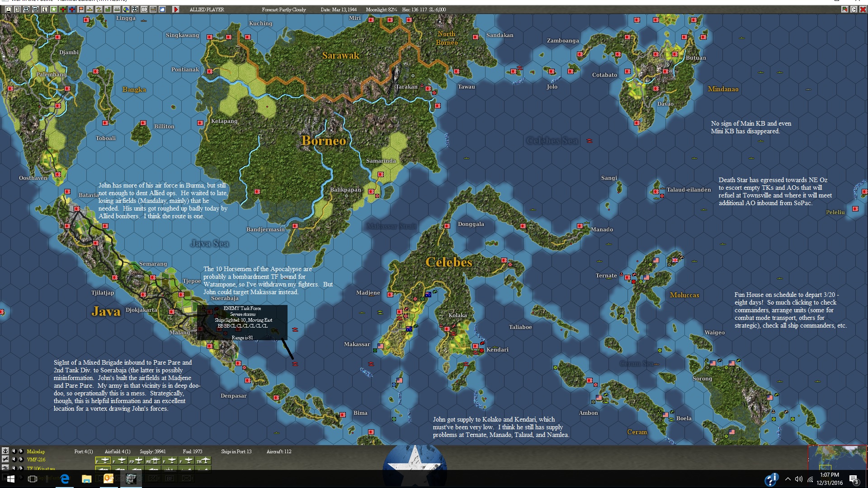Open the Windows Start button
This screenshot has height=488, width=868.
10,479
